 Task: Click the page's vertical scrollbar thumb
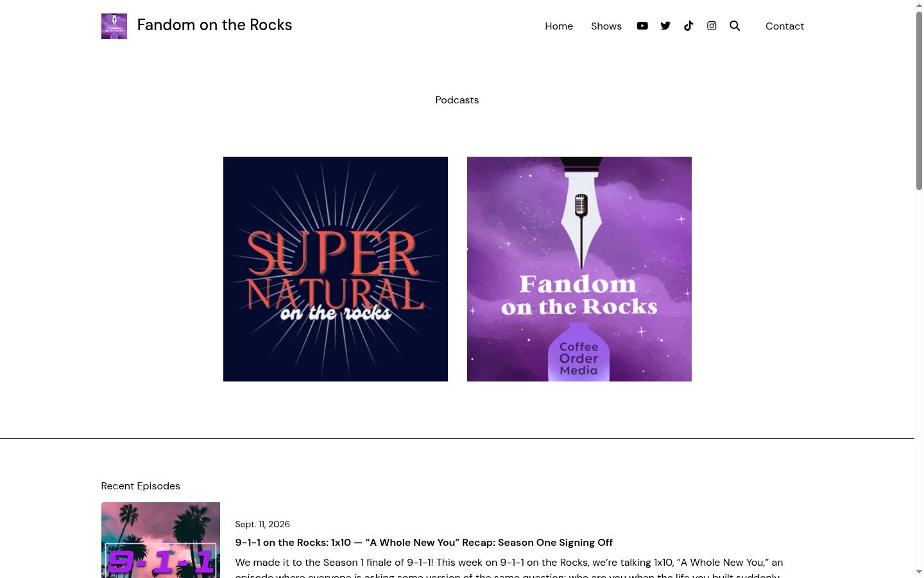click(919, 100)
